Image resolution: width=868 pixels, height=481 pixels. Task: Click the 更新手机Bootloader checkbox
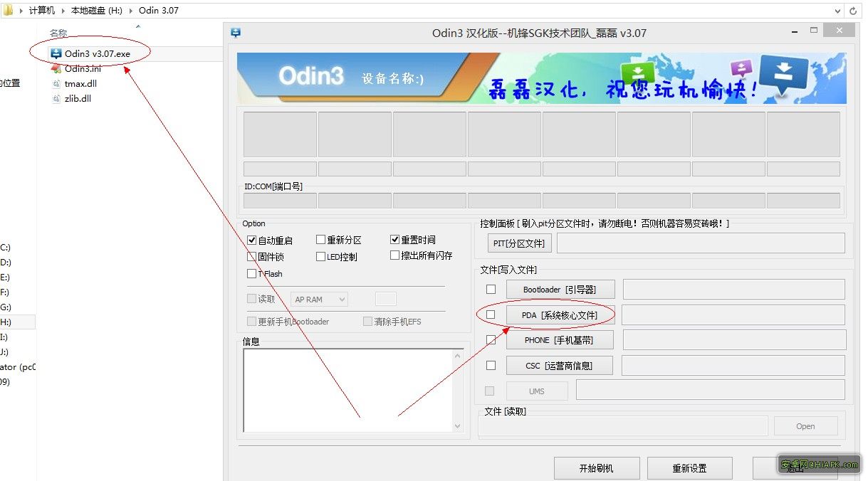pos(251,322)
